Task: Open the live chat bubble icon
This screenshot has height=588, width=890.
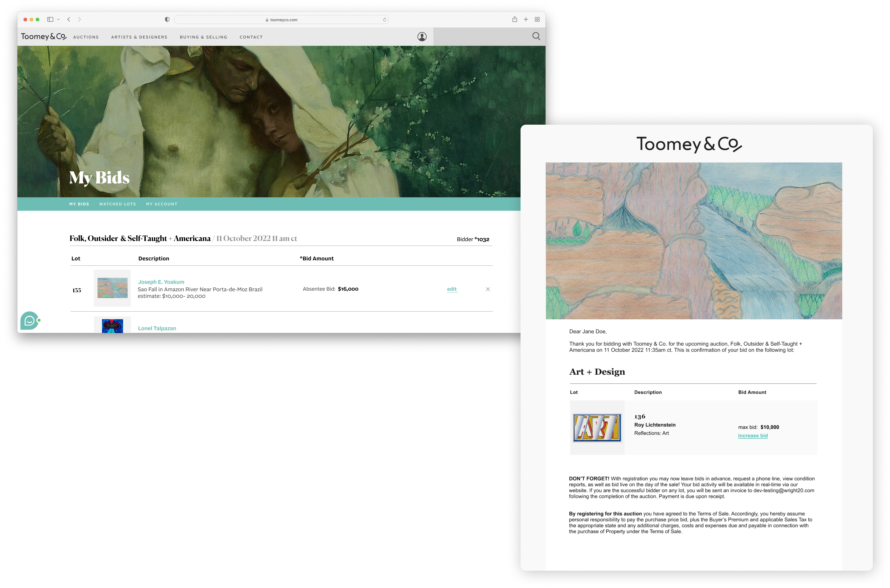Action: point(30,321)
